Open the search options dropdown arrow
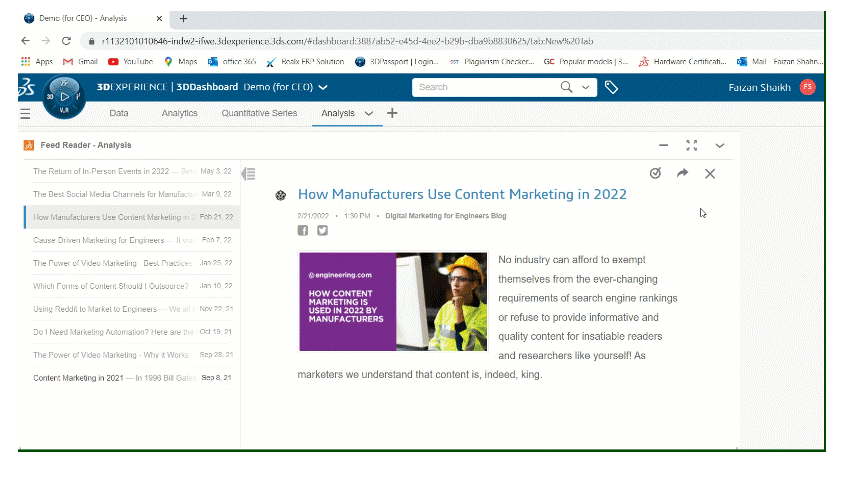Screen dimensions: 853x480 585,87
